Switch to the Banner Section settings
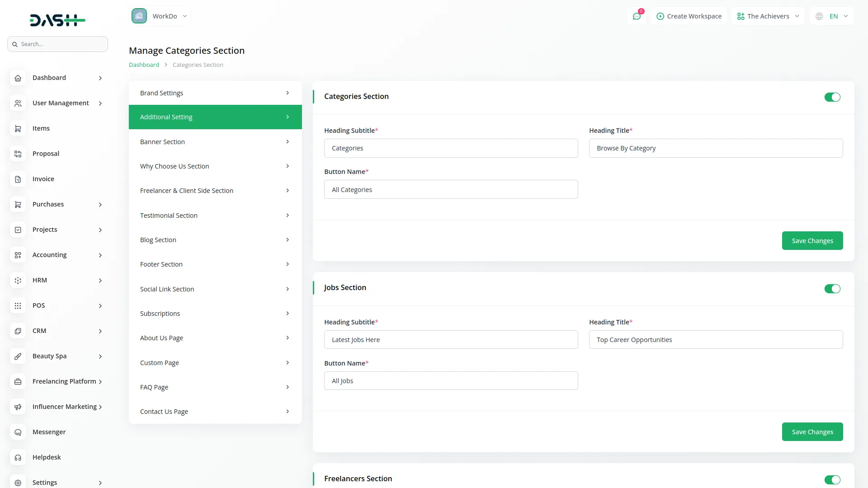Image resolution: width=868 pixels, height=488 pixels. tap(215, 141)
